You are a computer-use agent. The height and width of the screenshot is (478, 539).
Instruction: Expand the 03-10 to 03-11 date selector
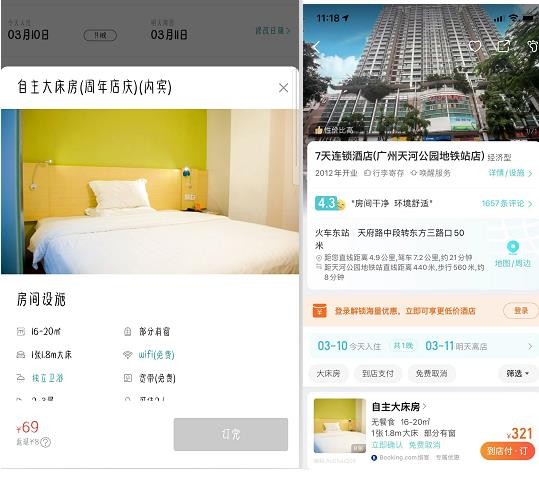[421, 346]
